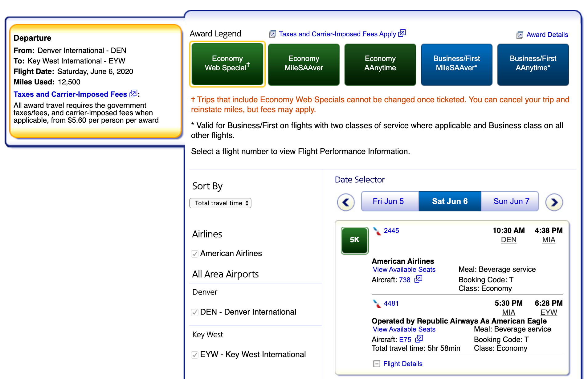
Task: Click the American Airlines logo beside flight 2445
Action: 377,231
